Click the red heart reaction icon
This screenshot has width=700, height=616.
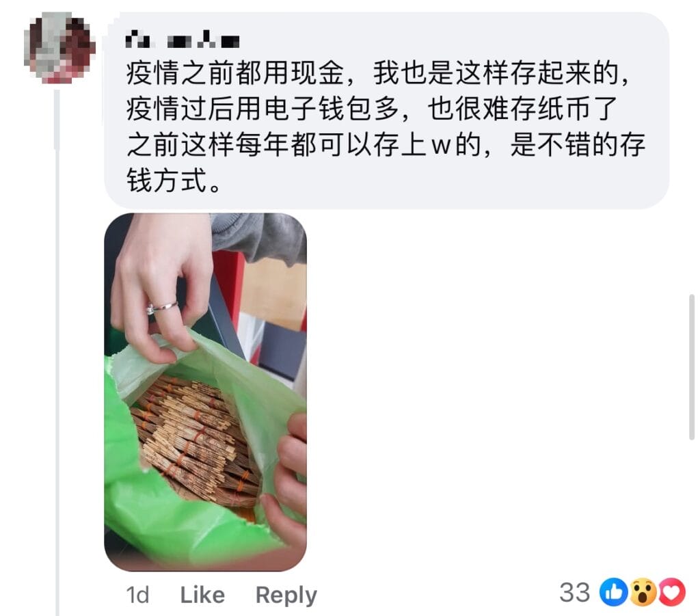coord(671,592)
